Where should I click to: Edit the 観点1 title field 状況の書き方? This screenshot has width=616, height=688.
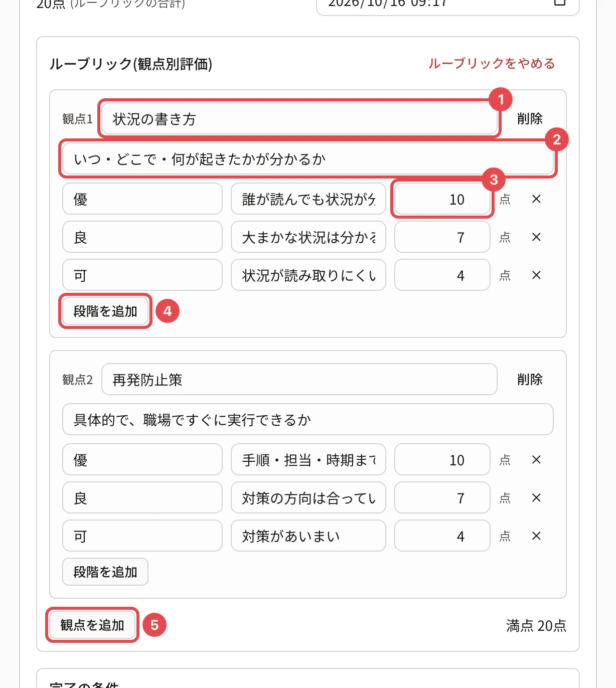(299, 119)
